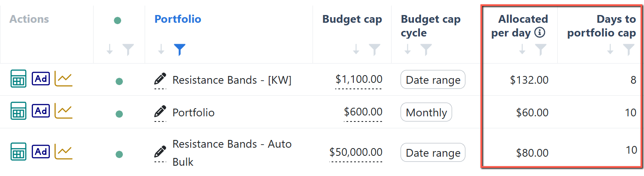Screen dimensions: 644x176
Task: Click info icon beside Allocated per day
Action: tap(540, 33)
